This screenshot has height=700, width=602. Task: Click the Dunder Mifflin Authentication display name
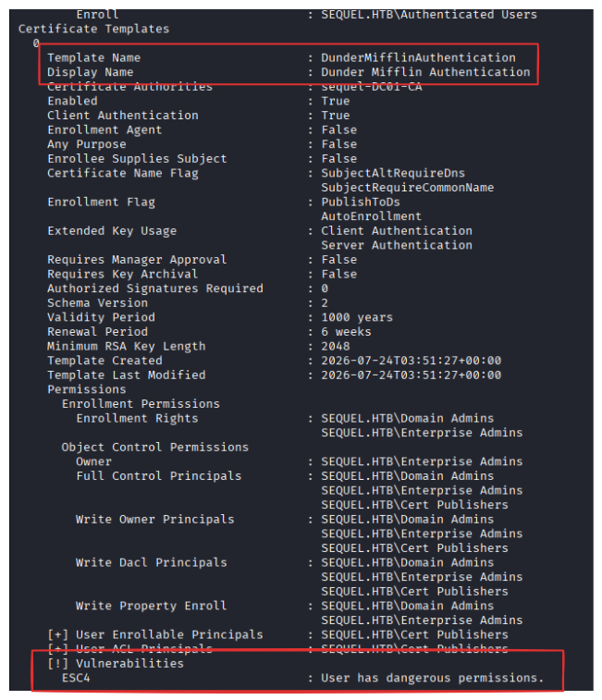click(x=425, y=72)
